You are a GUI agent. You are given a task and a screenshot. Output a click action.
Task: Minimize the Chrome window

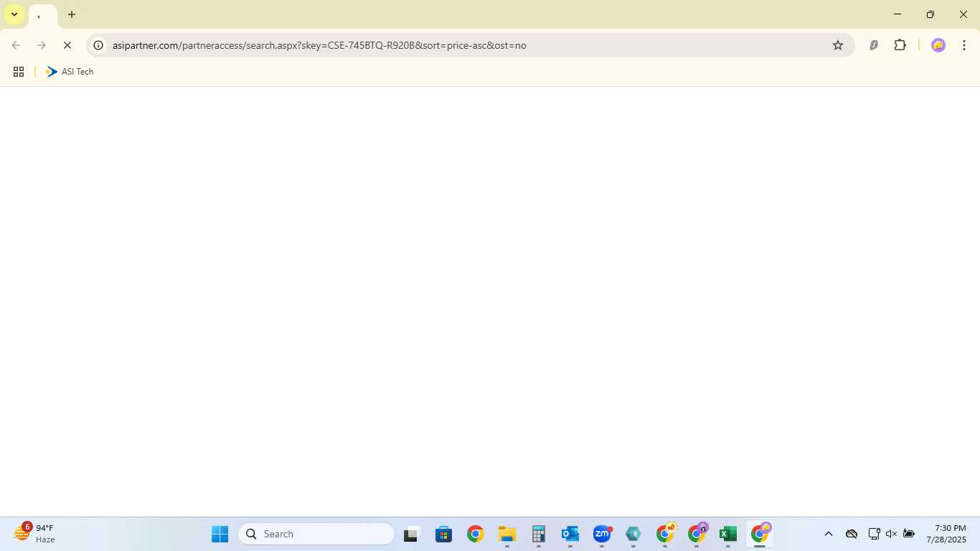pos(897,14)
